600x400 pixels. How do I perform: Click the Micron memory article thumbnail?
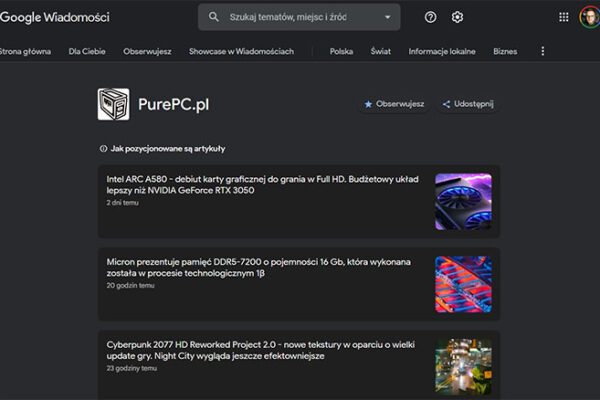coord(463,284)
